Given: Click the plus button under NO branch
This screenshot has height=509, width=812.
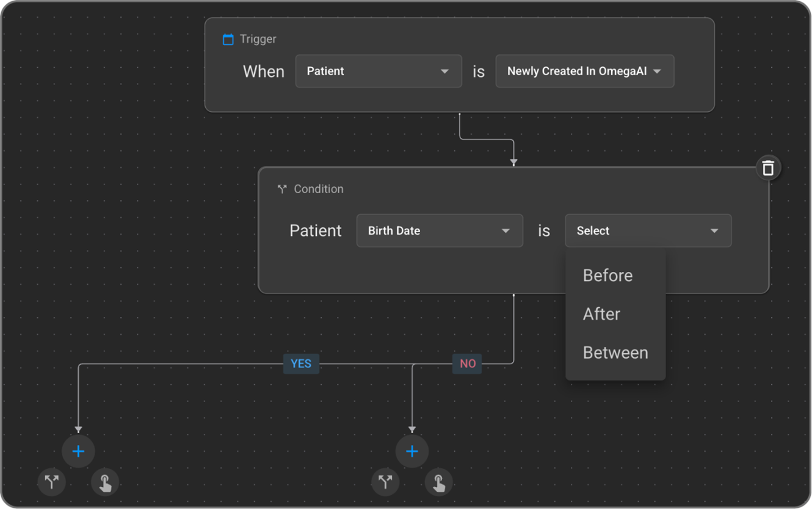Looking at the screenshot, I should coord(412,452).
